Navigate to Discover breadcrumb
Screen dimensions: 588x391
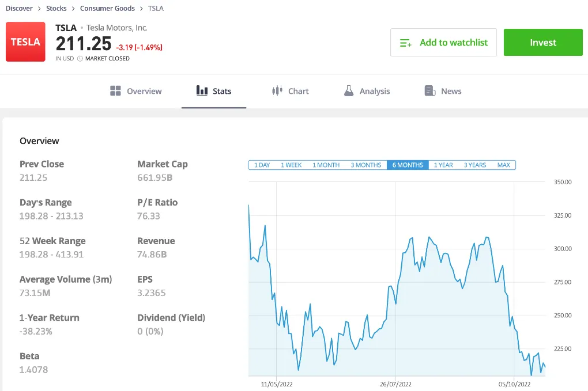click(19, 8)
